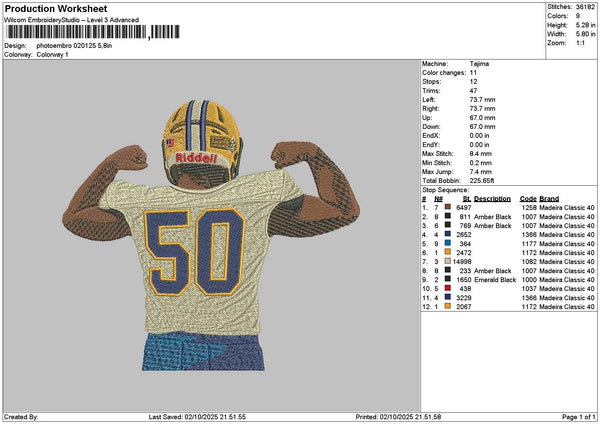Click the Total Bobbin value 225.65ft
The image size is (600, 424).
tap(482, 181)
